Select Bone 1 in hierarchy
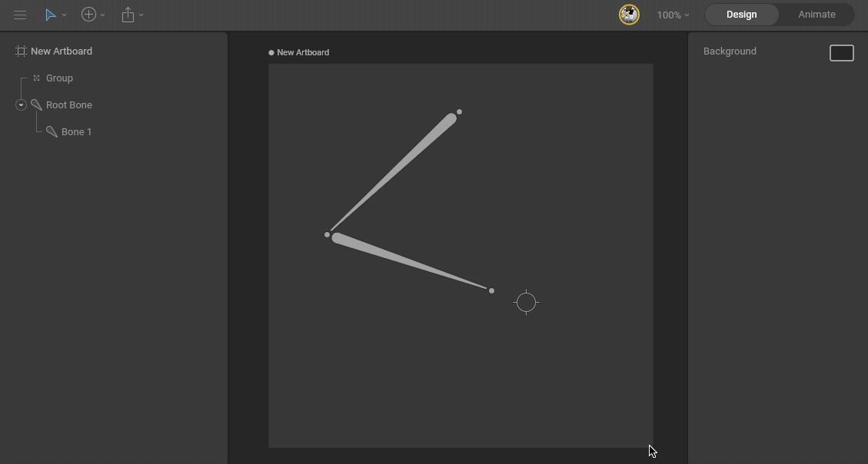Viewport: 868px width, 464px height. coord(76,131)
